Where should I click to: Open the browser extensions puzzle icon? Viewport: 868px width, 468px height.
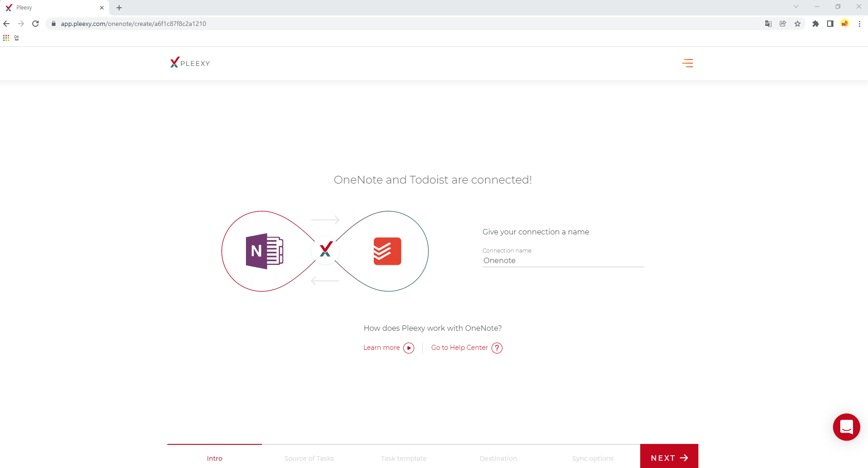[816, 24]
